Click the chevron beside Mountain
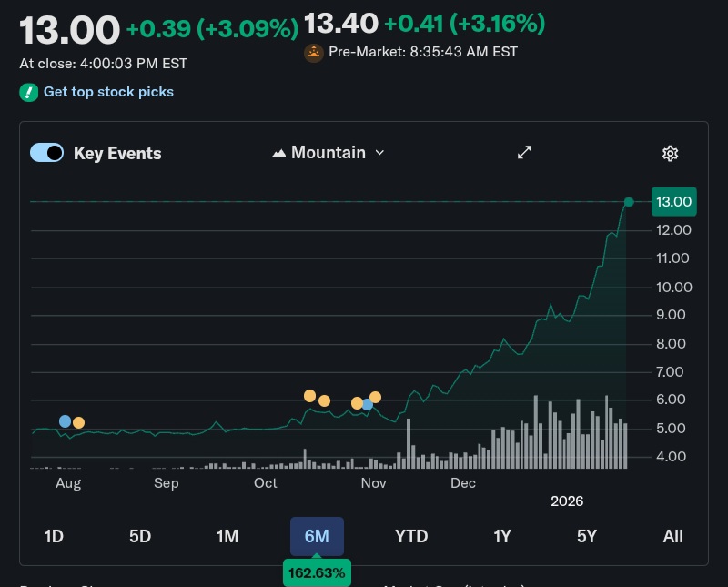The image size is (728, 587). pyautogui.click(x=379, y=153)
